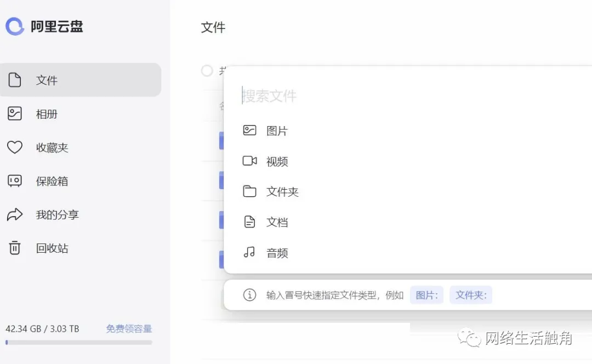The image size is (592, 364).
Task: Select the 音频 audio filter icon
Action: pyautogui.click(x=249, y=253)
